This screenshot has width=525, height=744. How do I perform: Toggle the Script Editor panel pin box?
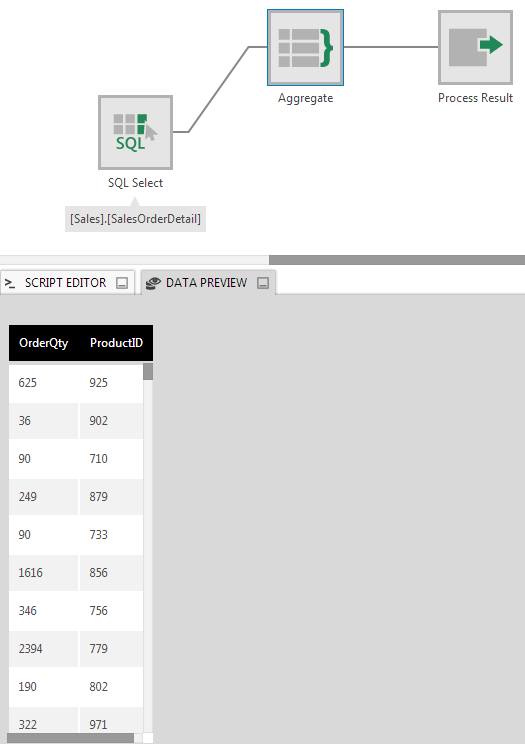[x=122, y=283]
